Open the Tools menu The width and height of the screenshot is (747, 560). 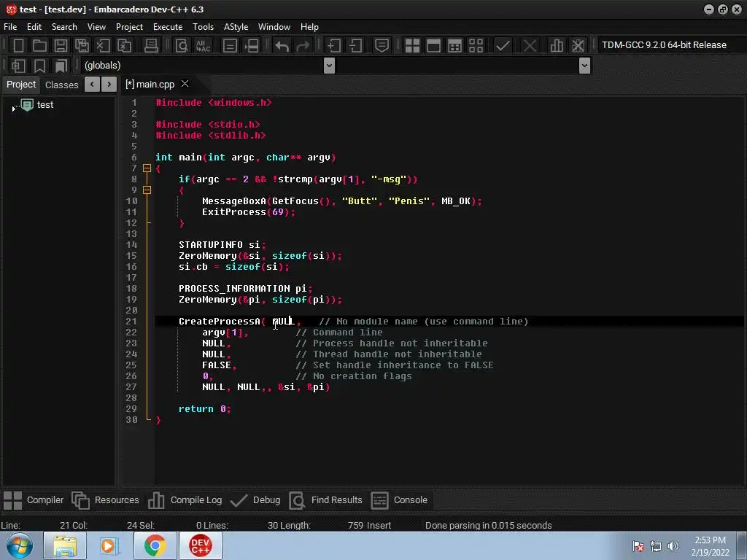(x=203, y=27)
